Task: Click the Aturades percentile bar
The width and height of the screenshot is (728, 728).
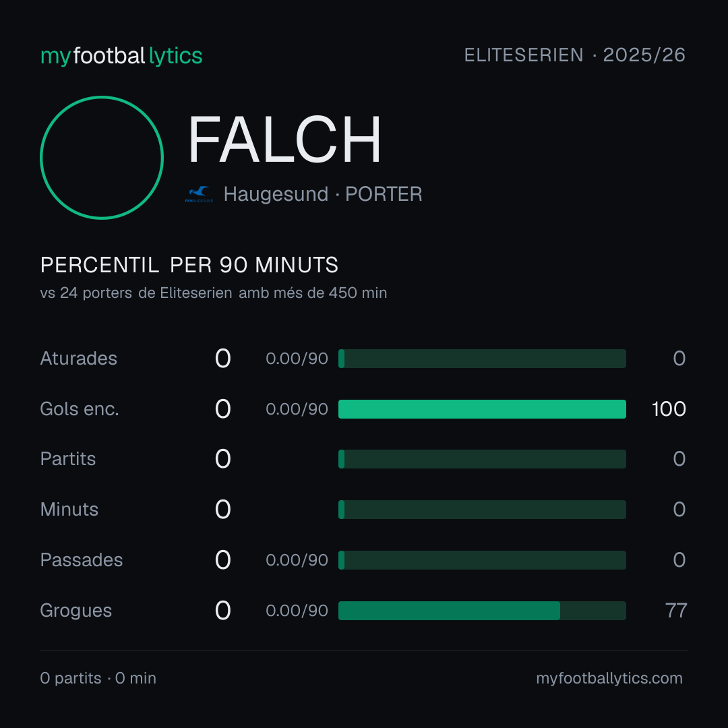Action: pos(482,359)
